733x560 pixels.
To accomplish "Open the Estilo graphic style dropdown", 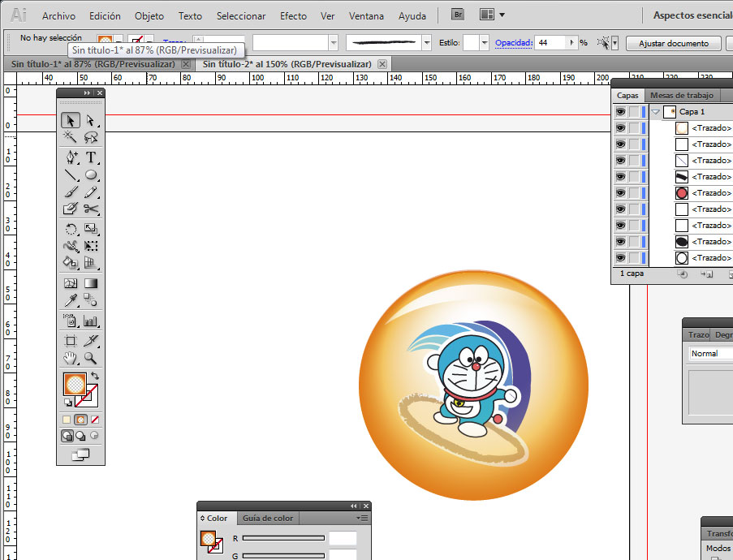I will 485,43.
